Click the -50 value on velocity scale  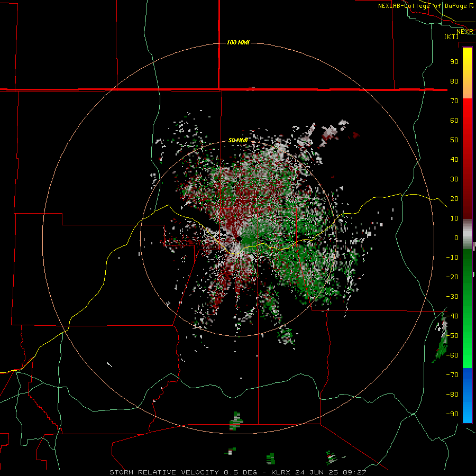tap(452, 336)
